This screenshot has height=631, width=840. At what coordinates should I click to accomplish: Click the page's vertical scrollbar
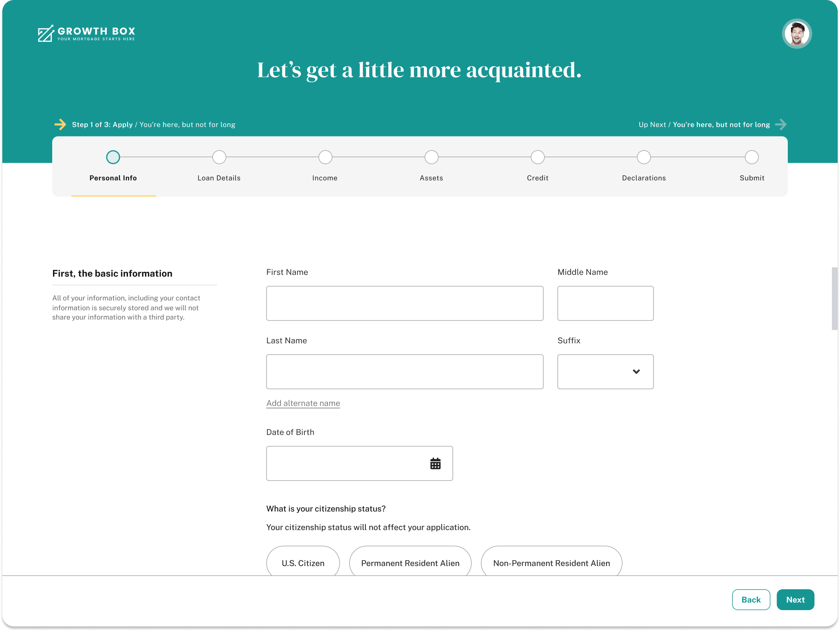tap(834, 298)
